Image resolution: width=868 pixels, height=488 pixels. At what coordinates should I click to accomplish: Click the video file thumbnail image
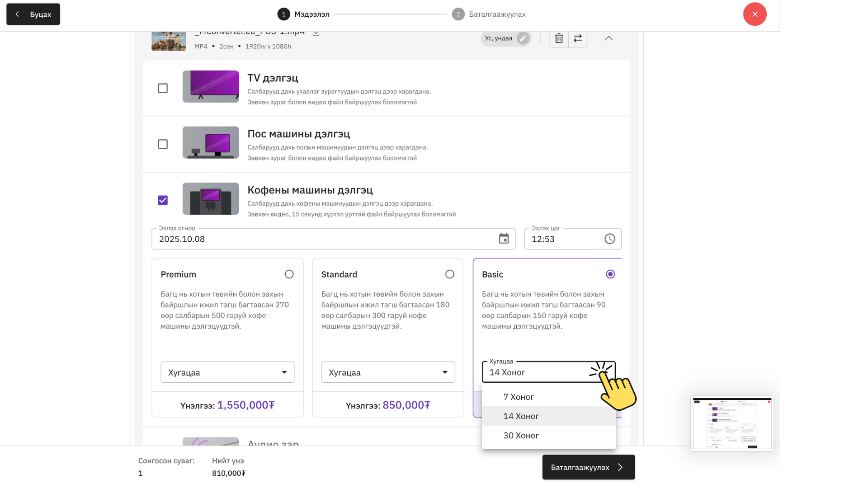tap(169, 41)
